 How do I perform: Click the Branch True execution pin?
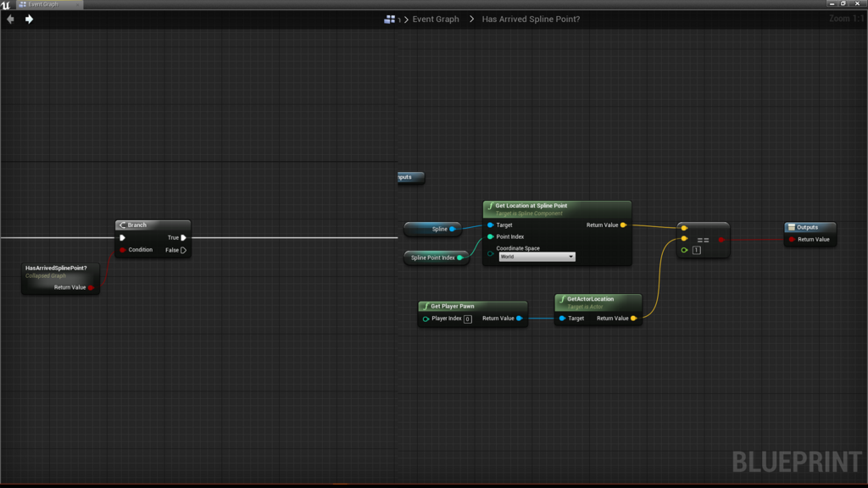coord(184,238)
